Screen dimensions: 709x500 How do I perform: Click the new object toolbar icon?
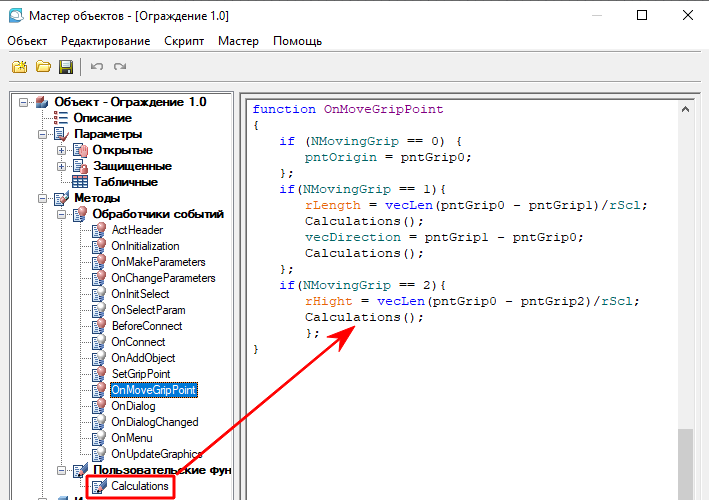[19, 67]
